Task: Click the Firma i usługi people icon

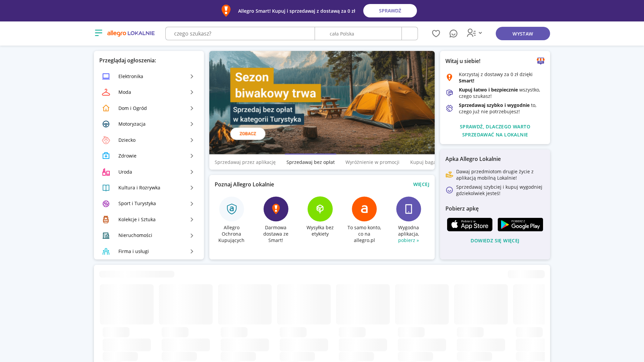Action: click(106, 251)
